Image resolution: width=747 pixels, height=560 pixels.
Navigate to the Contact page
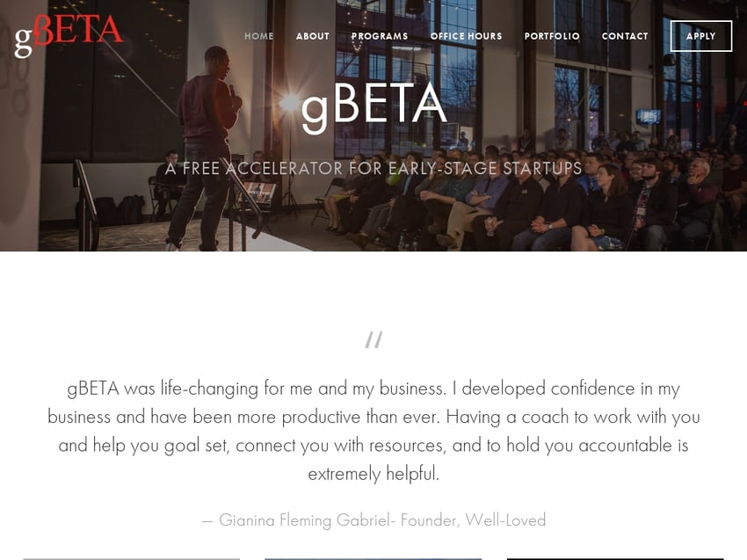tap(625, 36)
